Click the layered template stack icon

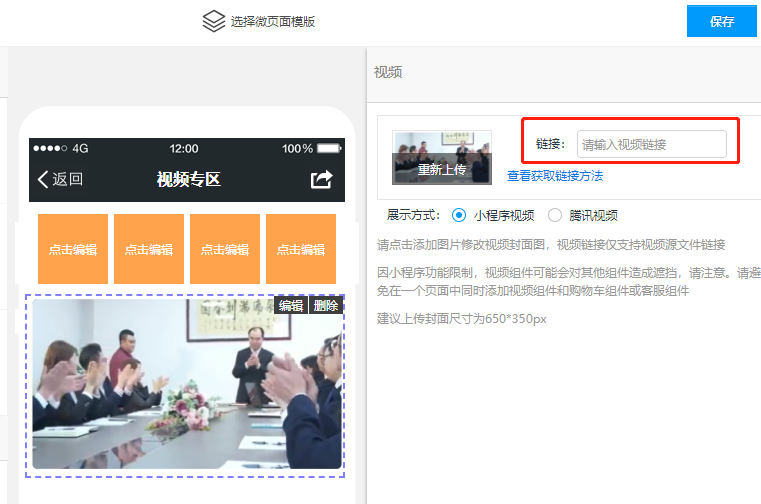click(214, 21)
